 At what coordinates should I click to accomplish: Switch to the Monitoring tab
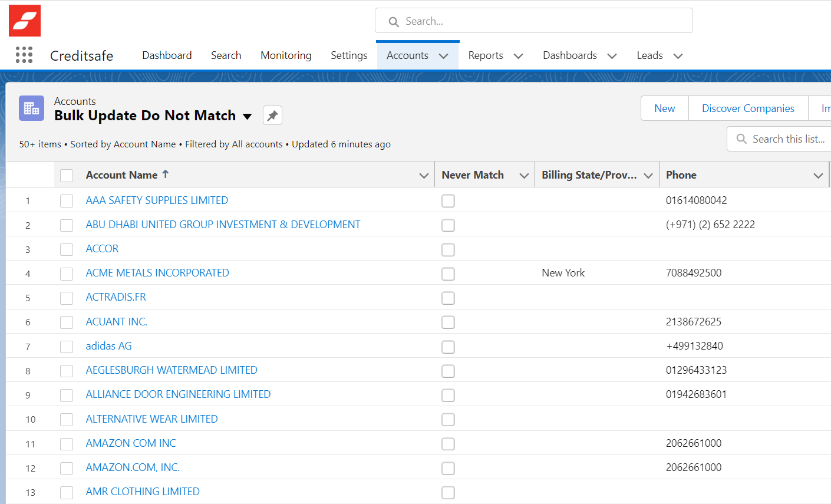point(286,55)
